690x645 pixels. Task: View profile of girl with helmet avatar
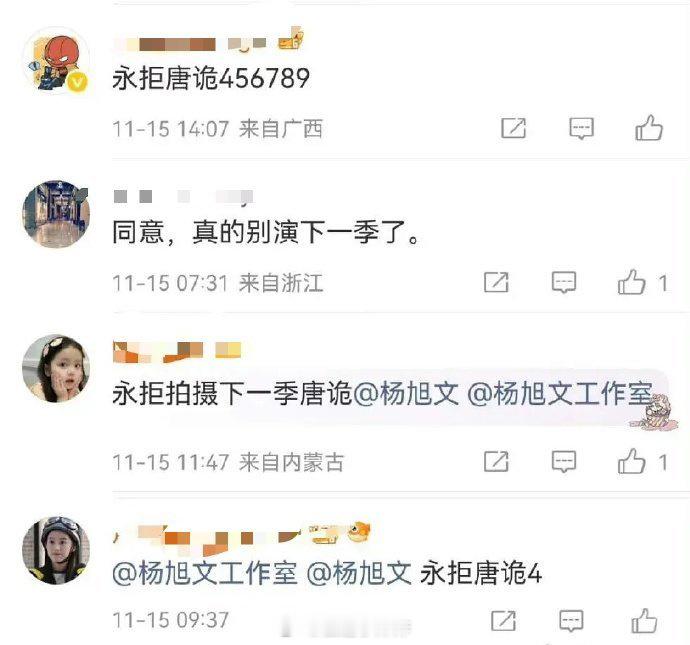pyautogui.click(x=56, y=551)
